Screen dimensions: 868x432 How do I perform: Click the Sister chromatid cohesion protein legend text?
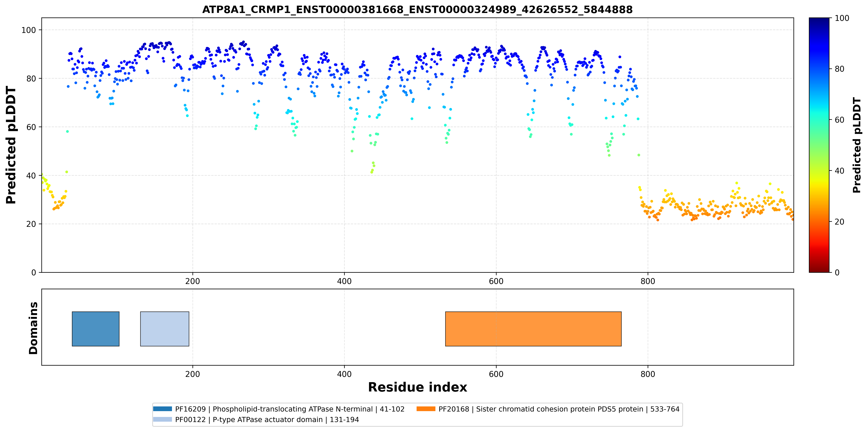[559, 409]
